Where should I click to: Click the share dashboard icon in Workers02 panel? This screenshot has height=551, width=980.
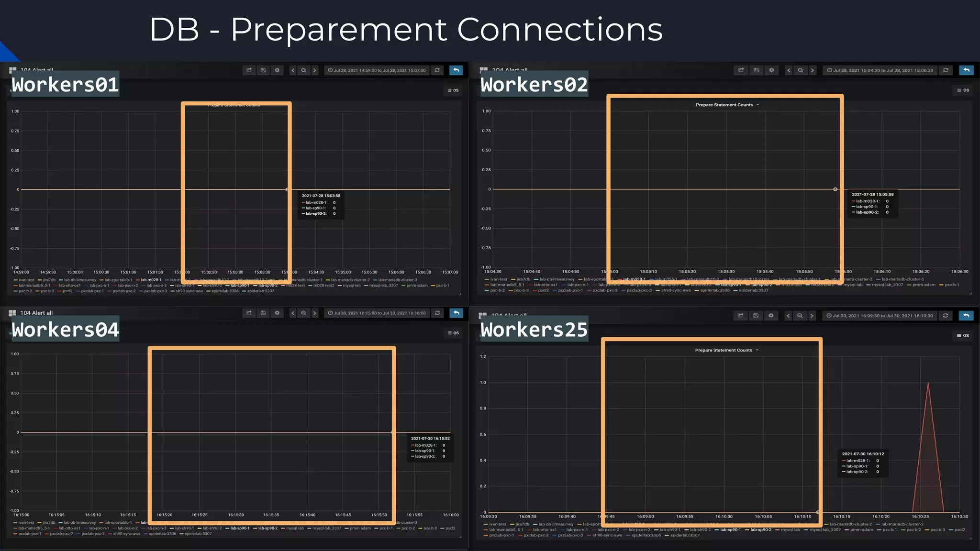click(x=741, y=70)
